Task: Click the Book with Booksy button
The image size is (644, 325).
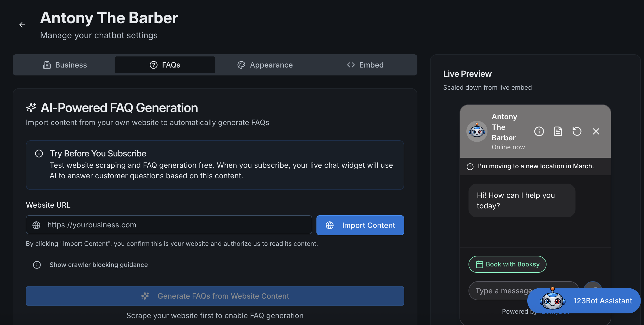Action: tap(507, 264)
